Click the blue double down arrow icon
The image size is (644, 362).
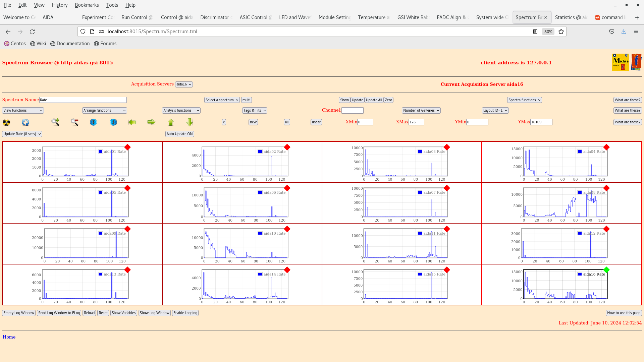coord(93,122)
